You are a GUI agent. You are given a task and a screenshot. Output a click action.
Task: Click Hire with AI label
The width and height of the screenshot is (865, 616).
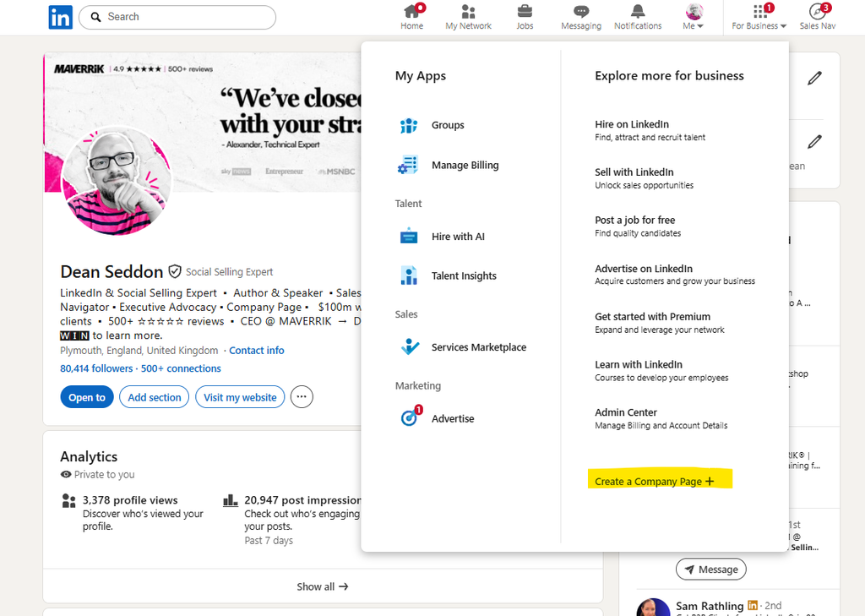458,237
